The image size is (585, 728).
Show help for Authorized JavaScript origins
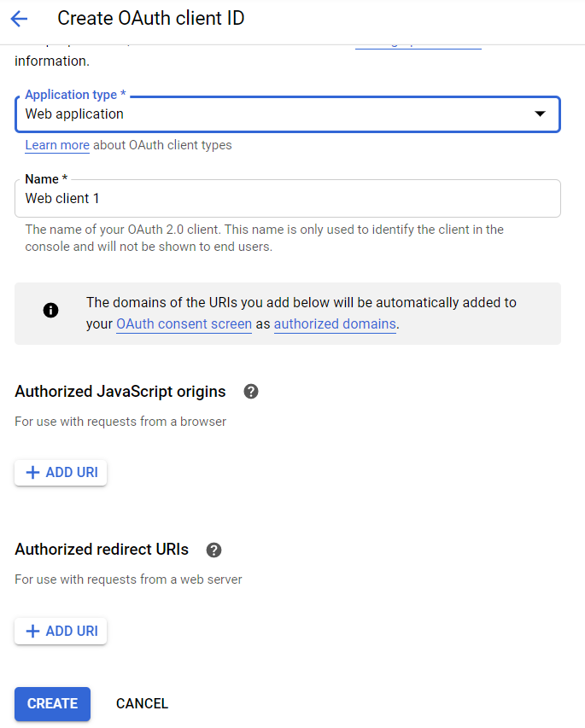pos(250,392)
